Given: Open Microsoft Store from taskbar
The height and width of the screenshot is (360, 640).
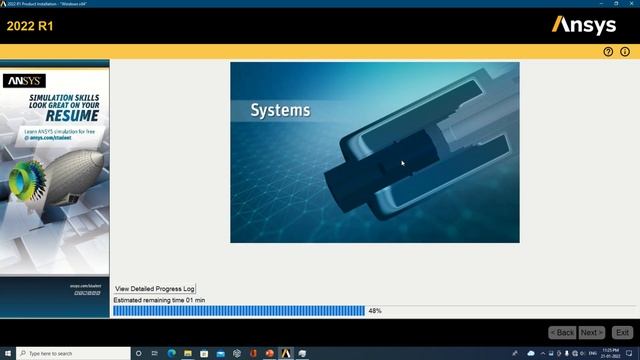Looking at the screenshot, I should click(204, 353).
